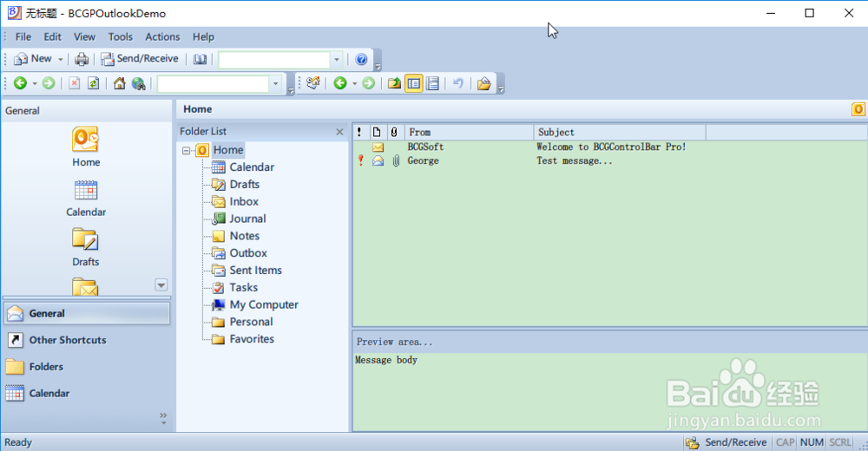This screenshot has height=451, width=868.
Task: Open the BCGSoft welcome message row
Action: pos(610,147)
